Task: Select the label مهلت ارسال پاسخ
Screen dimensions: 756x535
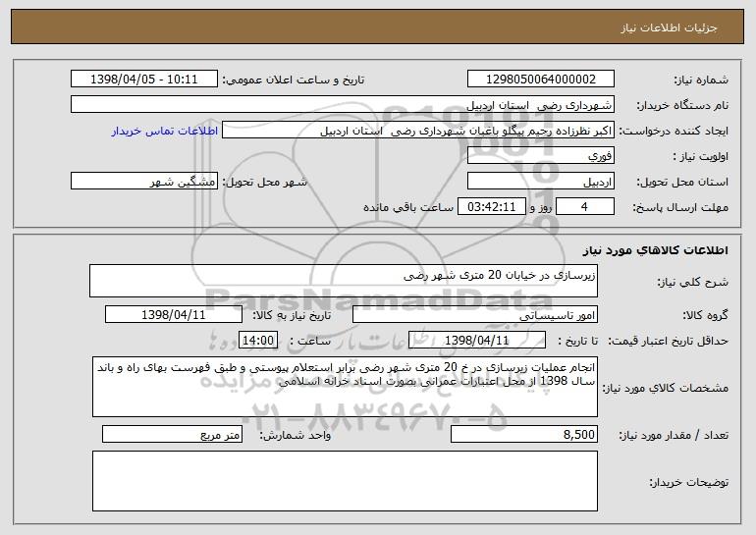Action: coord(680,207)
